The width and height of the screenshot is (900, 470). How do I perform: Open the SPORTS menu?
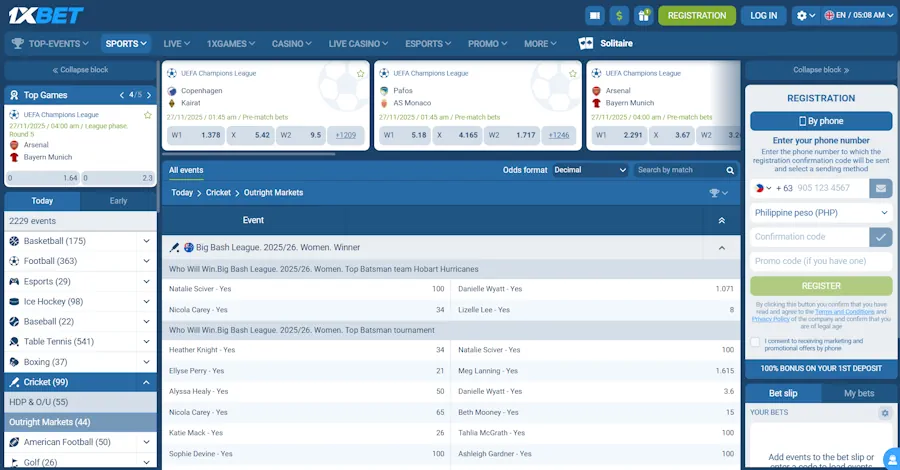[x=126, y=44]
